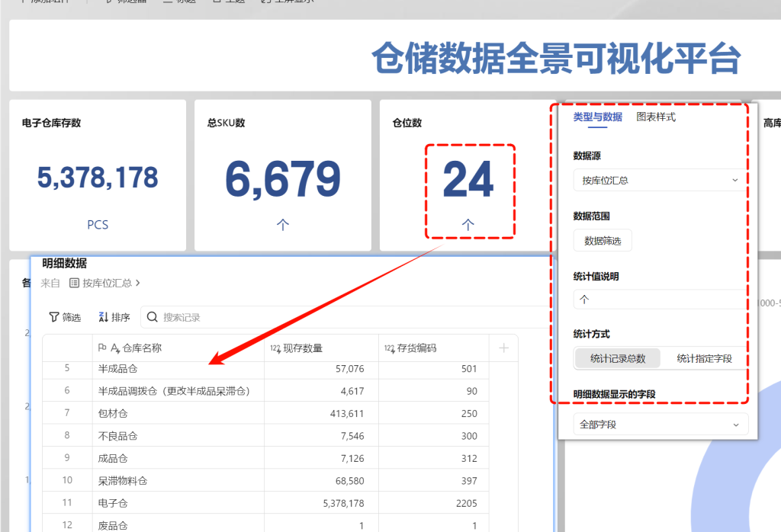The width and height of the screenshot is (781, 532).
Task: Click the 存货编码 column header
Action: [x=433, y=348]
